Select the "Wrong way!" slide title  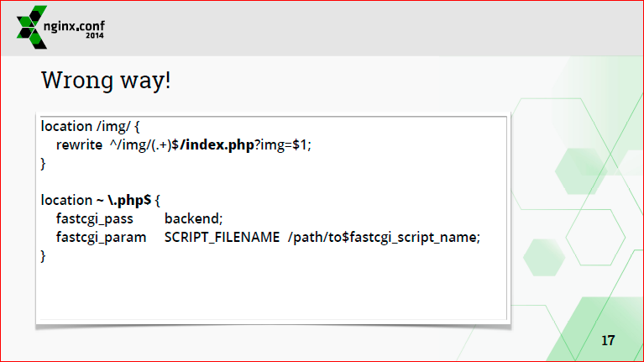click(x=106, y=81)
